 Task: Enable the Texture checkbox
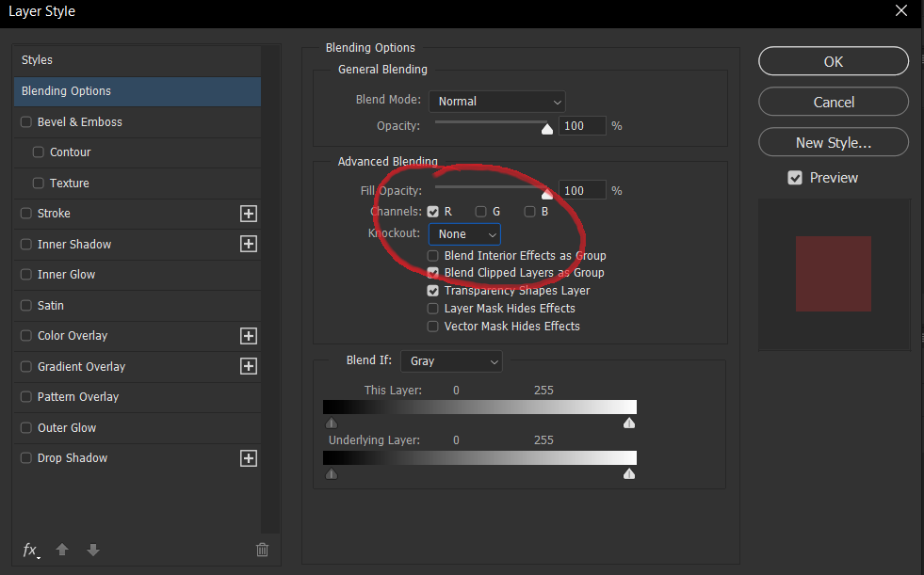click(39, 183)
